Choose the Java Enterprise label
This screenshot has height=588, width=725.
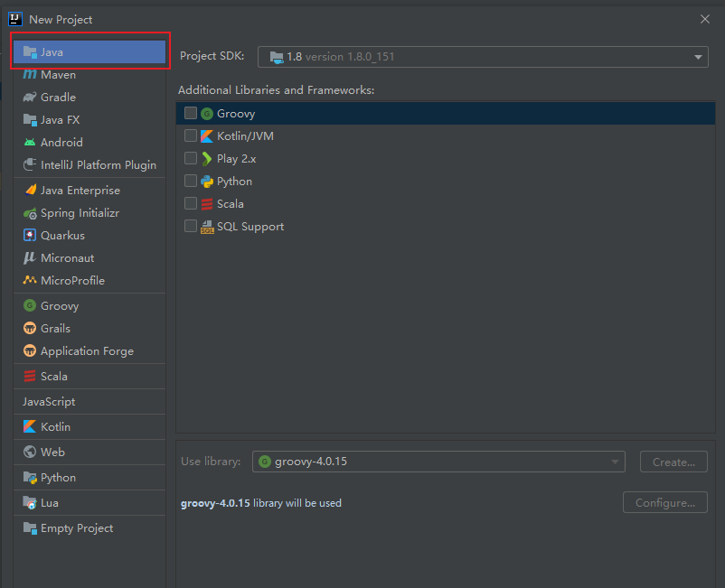pyautogui.click(x=80, y=191)
